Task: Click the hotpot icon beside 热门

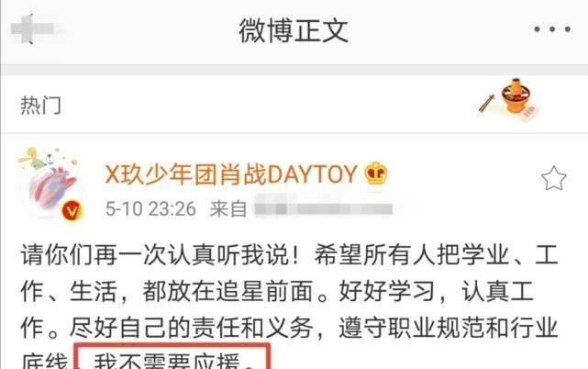Action: [x=518, y=98]
